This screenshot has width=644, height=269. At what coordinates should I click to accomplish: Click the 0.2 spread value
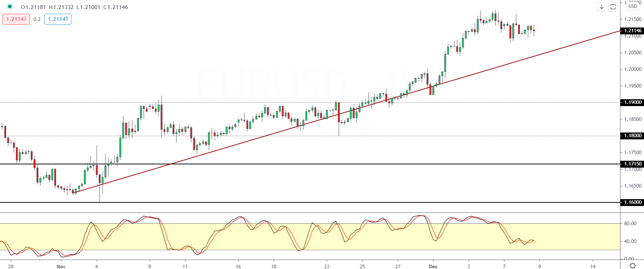[x=37, y=19]
